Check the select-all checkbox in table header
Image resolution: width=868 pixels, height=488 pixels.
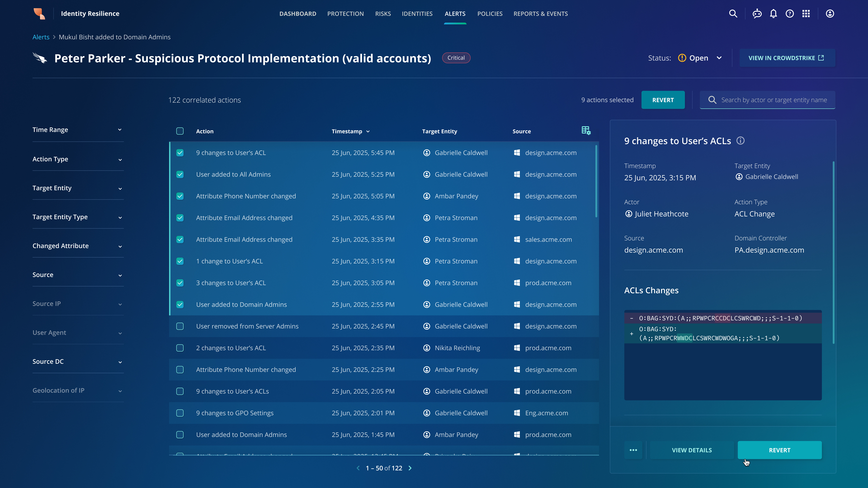pyautogui.click(x=180, y=131)
